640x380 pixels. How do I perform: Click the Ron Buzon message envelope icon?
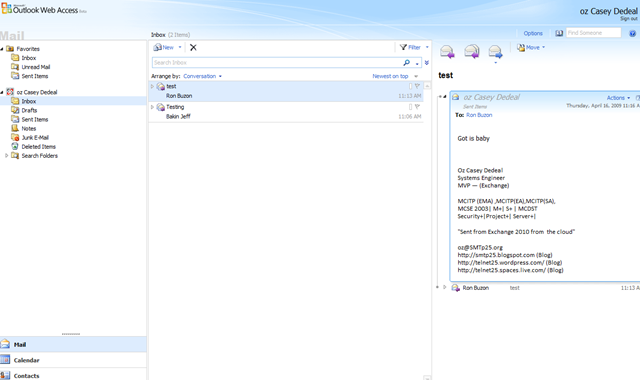coord(456,288)
